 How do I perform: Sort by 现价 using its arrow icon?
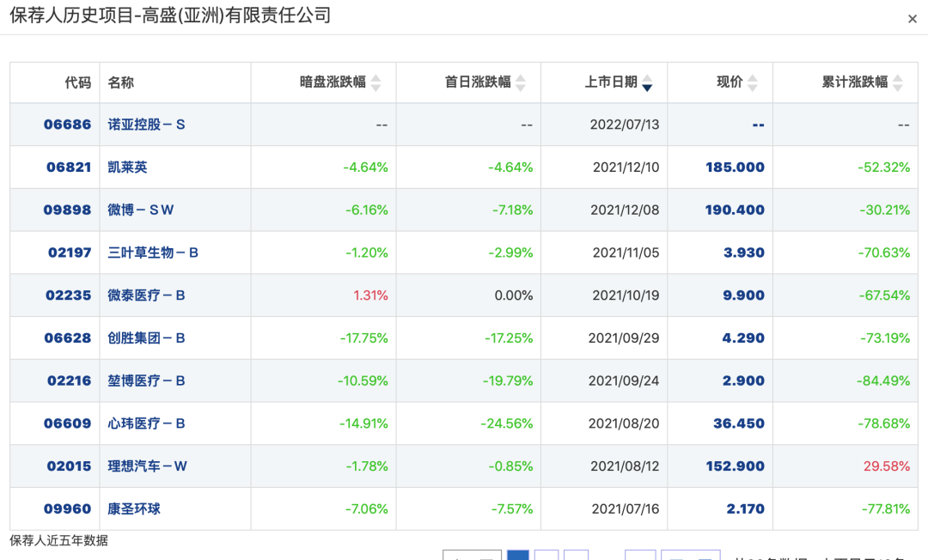[x=753, y=82]
